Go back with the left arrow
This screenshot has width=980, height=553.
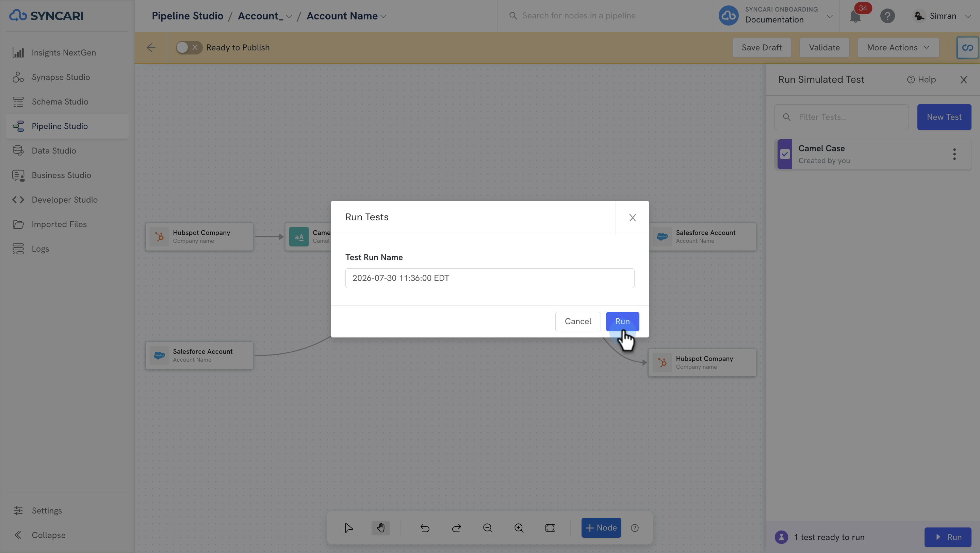151,48
